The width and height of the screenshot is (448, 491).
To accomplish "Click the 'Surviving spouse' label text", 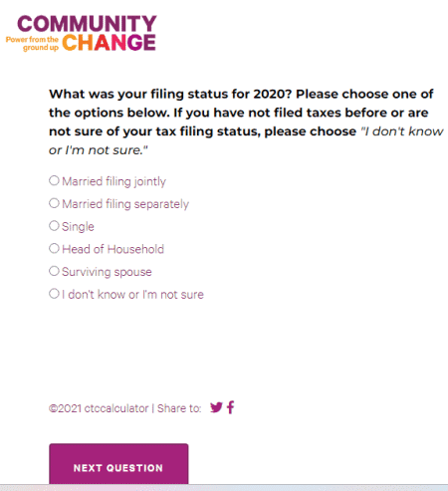I will pos(107,272).
